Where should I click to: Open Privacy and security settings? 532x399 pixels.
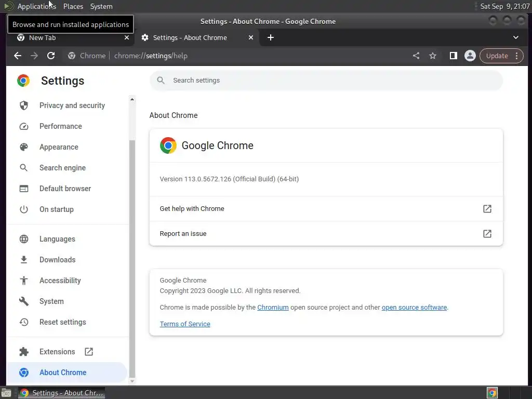67,105
